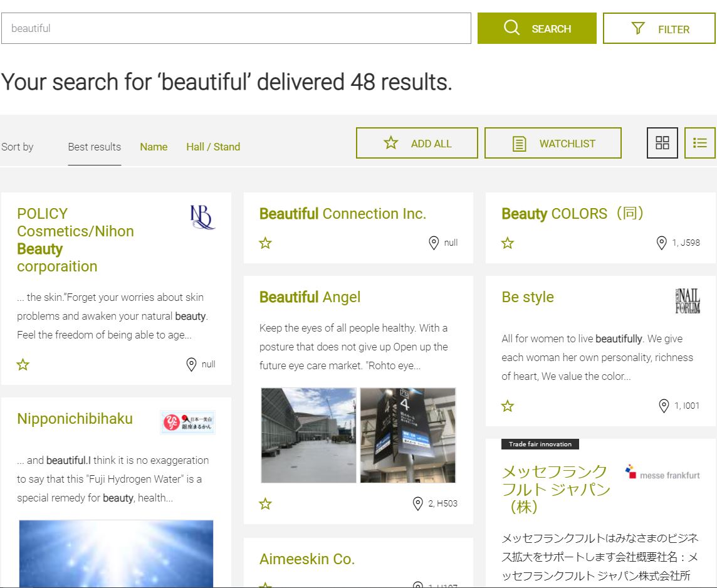Click the NB logo on POLICY Cosmetics card
The height and width of the screenshot is (588, 717).
click(x=202, y=217)
